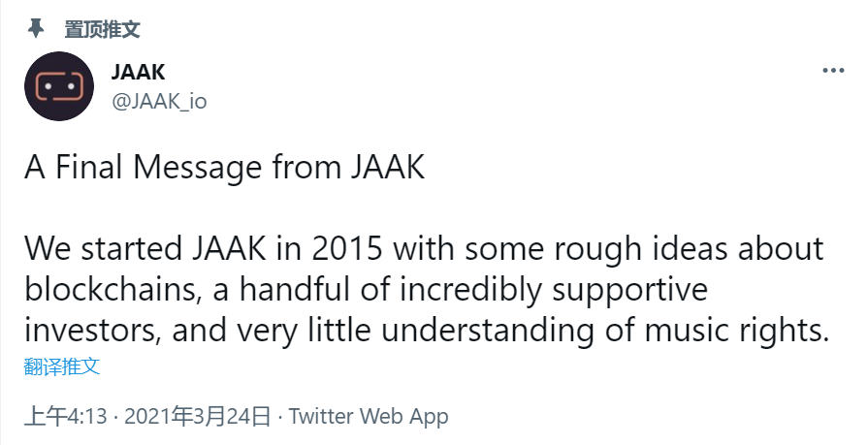The image size is (868, 445).
Task: Click the JAAK robot avatar
Action: tap(59, 86)
